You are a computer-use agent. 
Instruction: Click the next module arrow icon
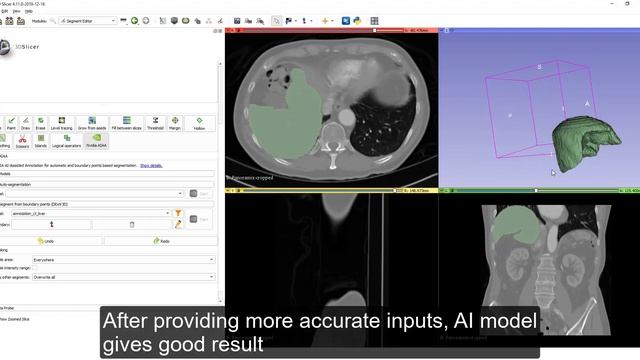[x=146, y=20]
